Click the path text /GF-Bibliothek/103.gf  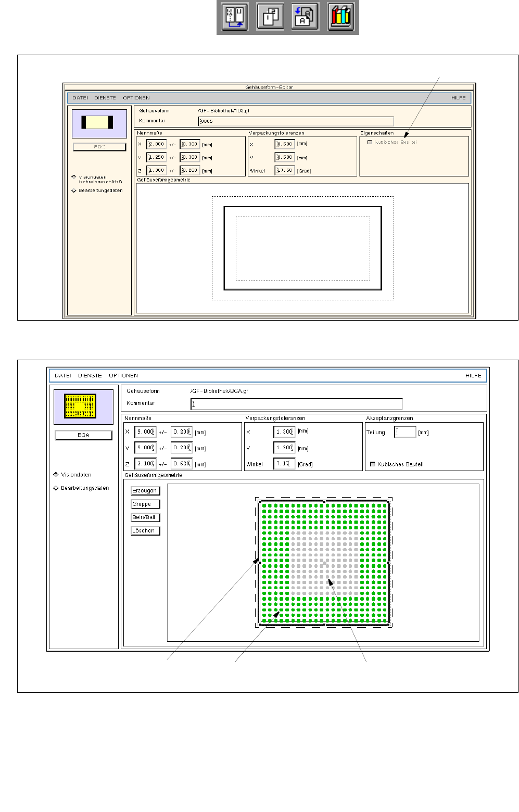224,111
